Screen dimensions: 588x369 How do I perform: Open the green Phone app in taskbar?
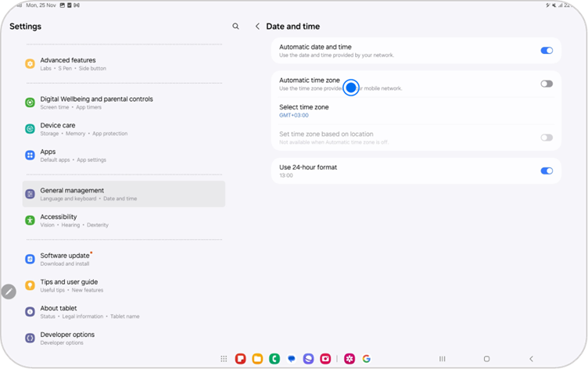(x=274, y=359)
